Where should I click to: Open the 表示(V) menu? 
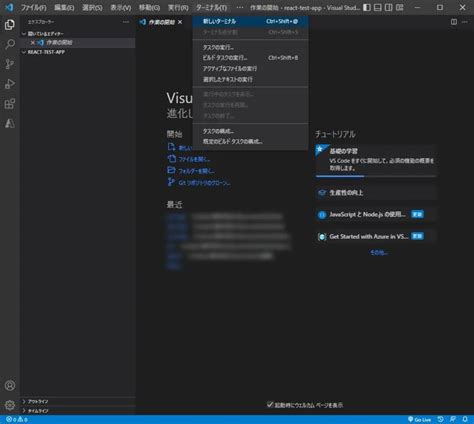[121, 7]
